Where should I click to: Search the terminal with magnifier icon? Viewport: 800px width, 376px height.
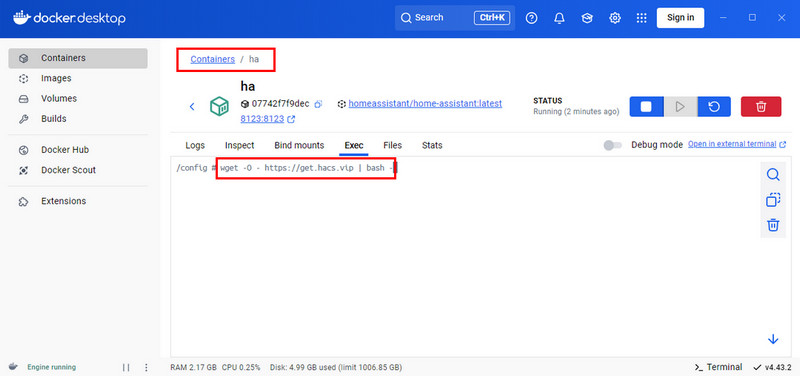tap(773, 175)
